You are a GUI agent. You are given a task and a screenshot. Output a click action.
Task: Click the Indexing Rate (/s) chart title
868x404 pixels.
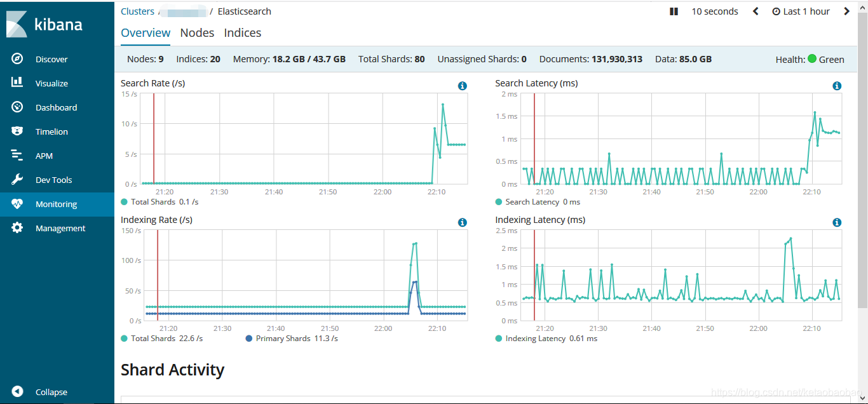pyautogui.click(x=156, y=220)
